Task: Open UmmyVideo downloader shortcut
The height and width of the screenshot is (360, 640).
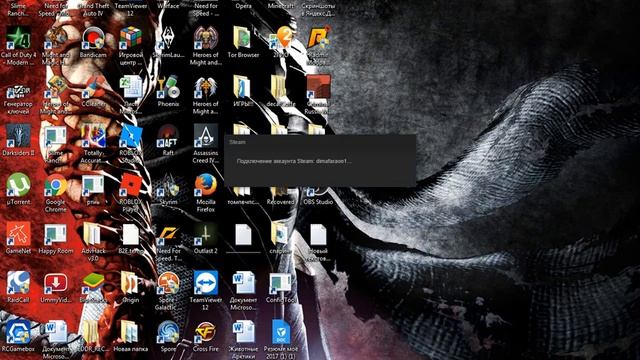Action: 56,284
